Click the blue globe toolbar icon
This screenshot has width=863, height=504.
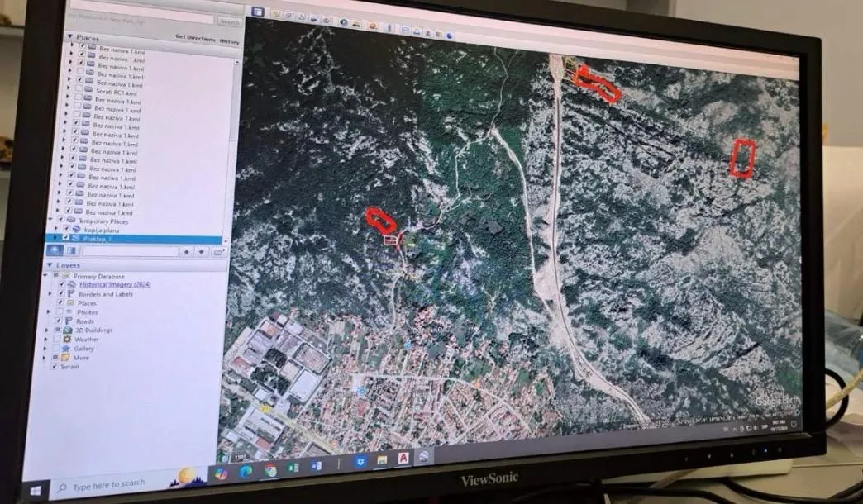click(x=449, y=36)
